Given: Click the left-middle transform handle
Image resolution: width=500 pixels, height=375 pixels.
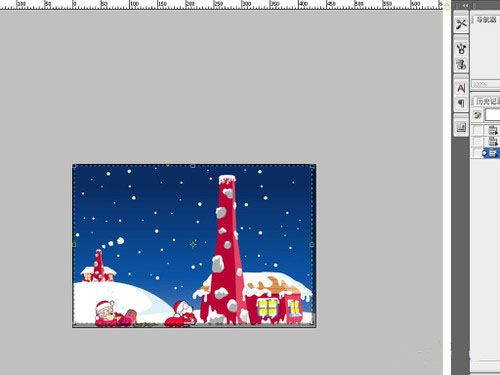Looking at the screenshot, I should tap(74, 245).
